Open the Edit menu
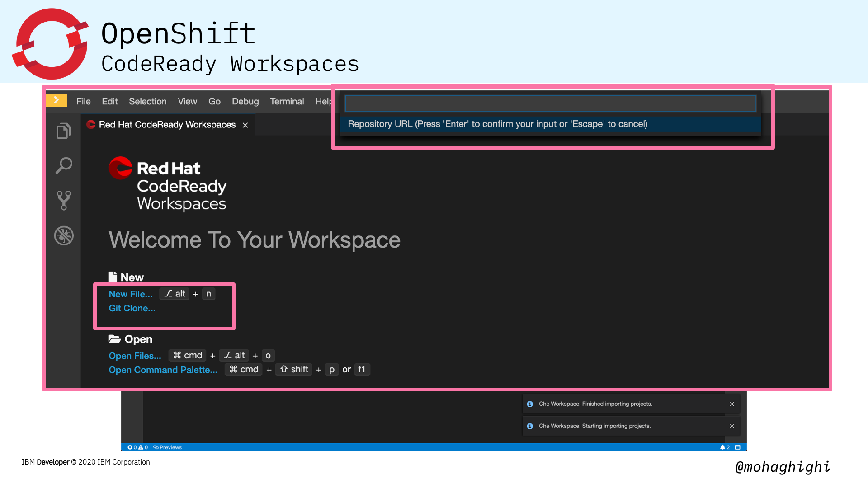Viewport: 868px width, 488px height. (110, 102)
